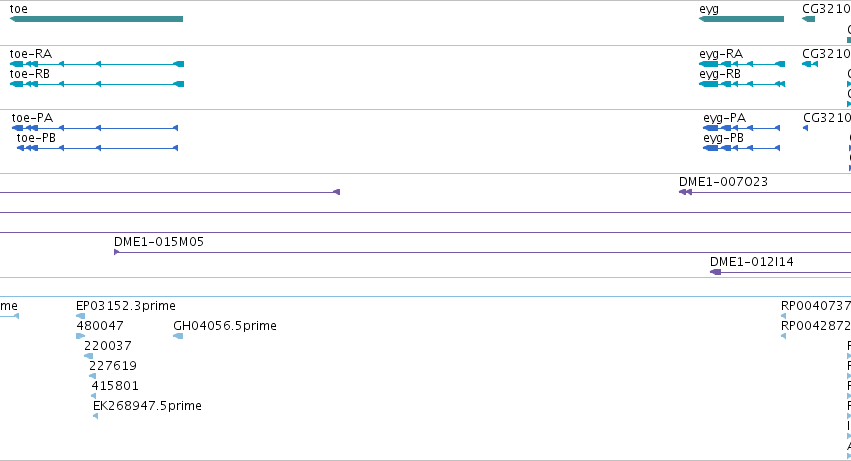Select the DME1-012I14 clone arrow
851x461 pixels.
716,272
